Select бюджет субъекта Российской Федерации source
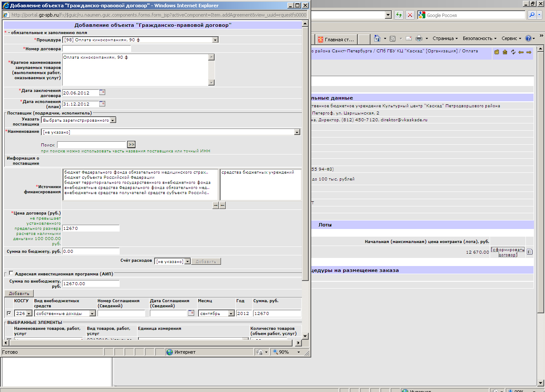545x392 pixels. (x=109, y=177)
